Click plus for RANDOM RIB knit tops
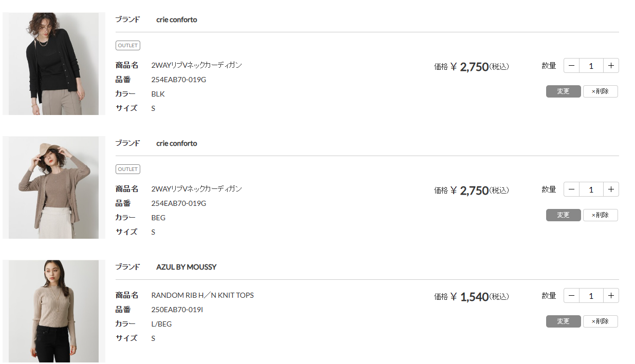 pos(611,296)
